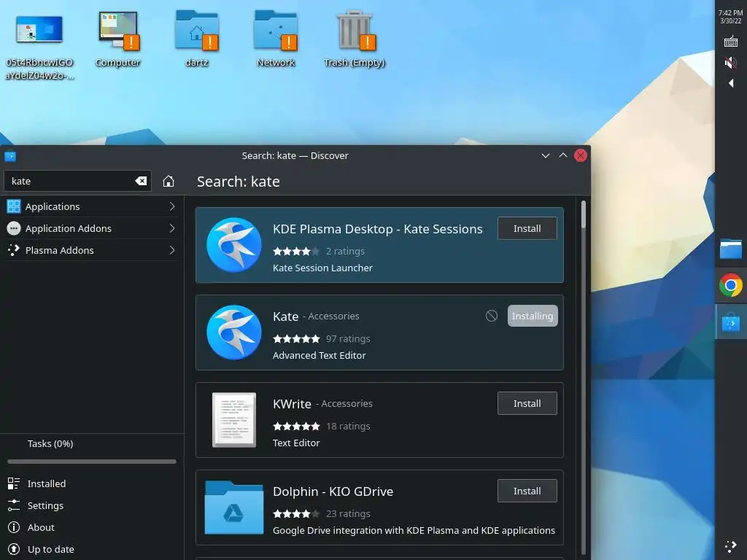Viewport: 747px width, 560px height.
Task: Select the Computer desktop icon
Action: 117,40
